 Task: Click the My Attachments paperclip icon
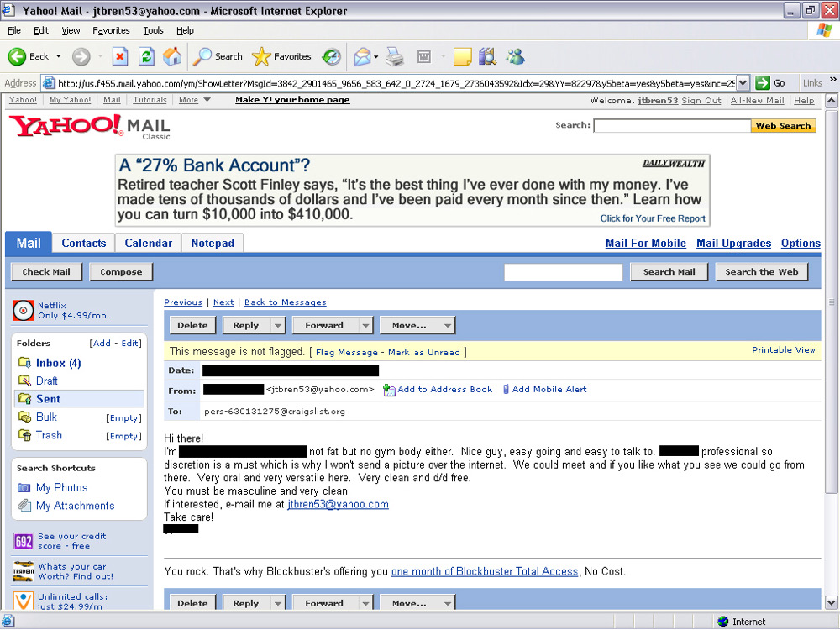24,505
